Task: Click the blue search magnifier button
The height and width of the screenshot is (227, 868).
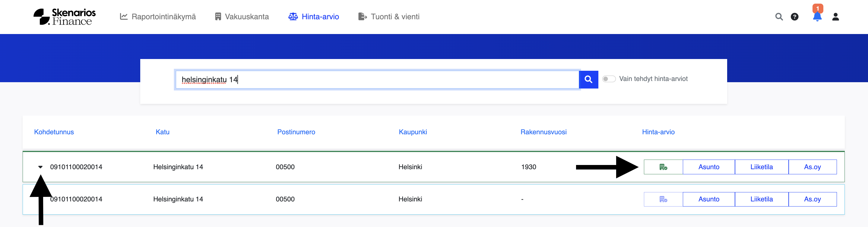Action: coord(588,79)
